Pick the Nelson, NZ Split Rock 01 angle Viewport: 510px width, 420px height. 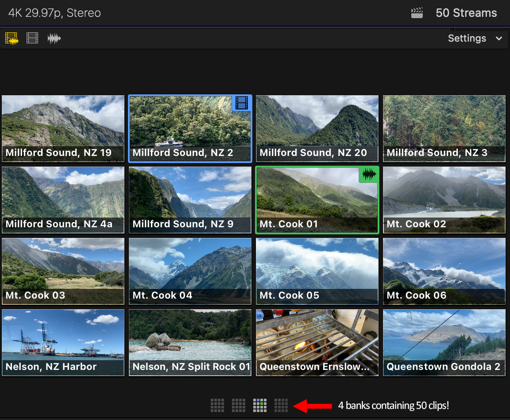pyautogui.click(x=190, y=342)
